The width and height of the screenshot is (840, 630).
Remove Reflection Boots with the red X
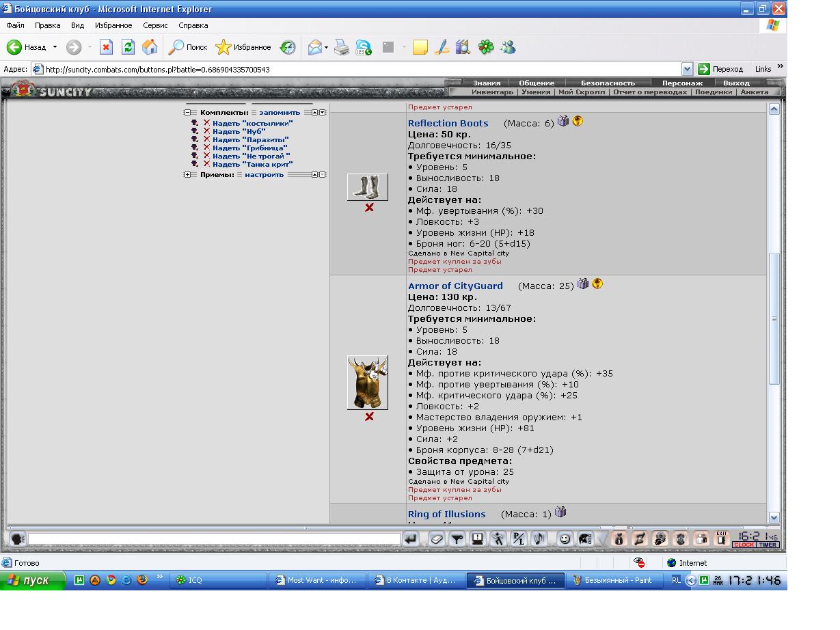click(x=369, y=208)
